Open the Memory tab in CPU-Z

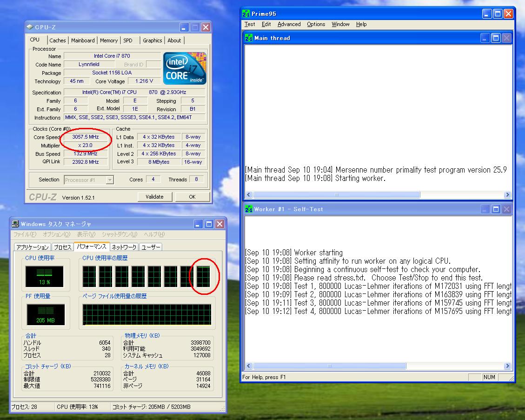point(109,40)
